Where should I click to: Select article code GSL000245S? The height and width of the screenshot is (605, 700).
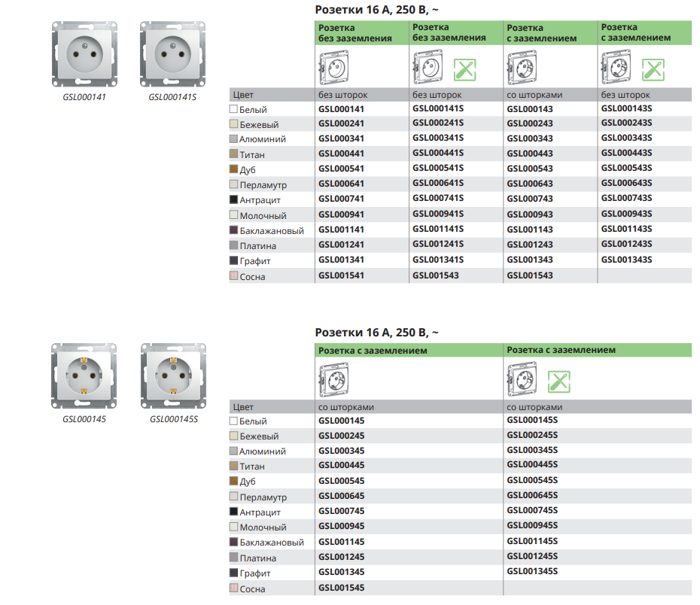pyautogui.click(x=532, y=435)
